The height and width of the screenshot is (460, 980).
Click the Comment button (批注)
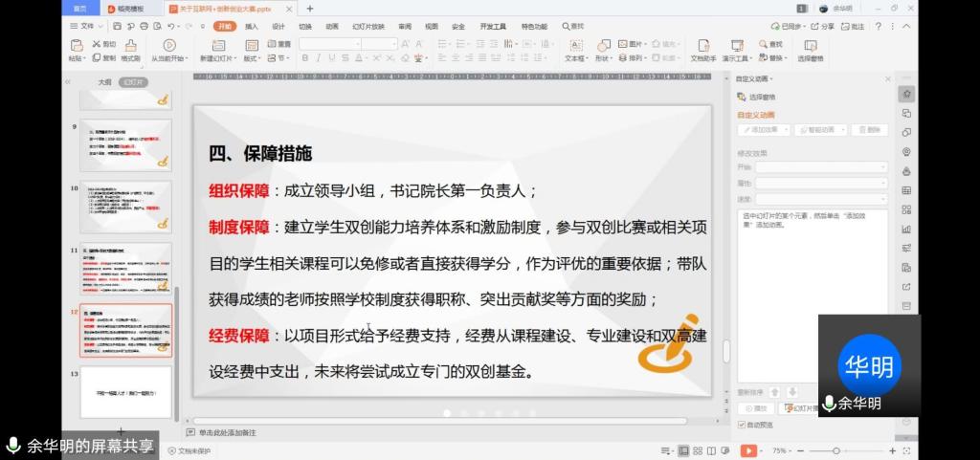pos(852,26)
